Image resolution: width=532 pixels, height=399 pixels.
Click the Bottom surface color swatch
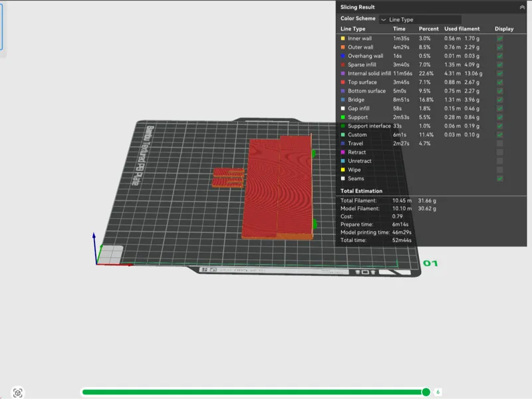(x=342, y=91)
